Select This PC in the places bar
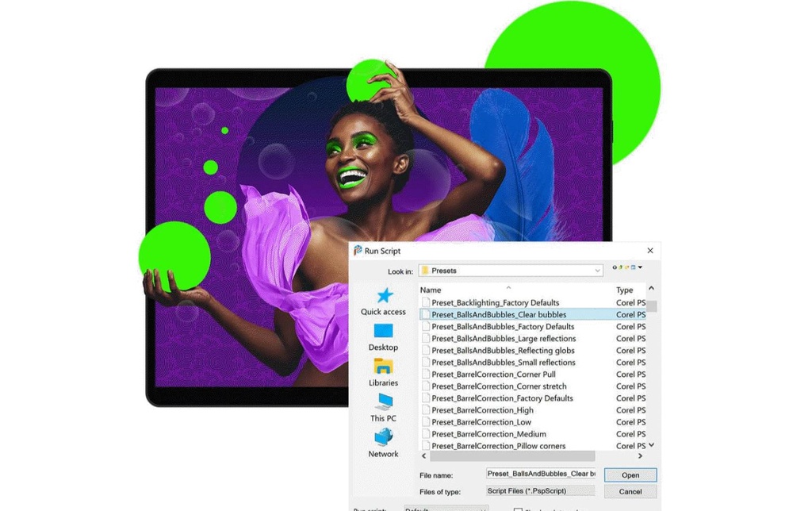The height and width of the screenshot is (511, 812). pyautogui.click(x=383, y=408)
